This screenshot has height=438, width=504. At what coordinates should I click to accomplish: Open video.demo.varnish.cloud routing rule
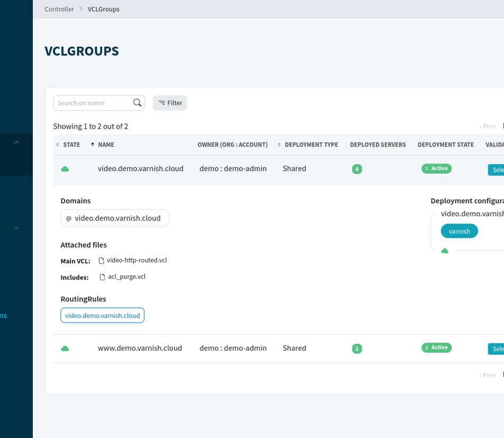pos(102,316)
